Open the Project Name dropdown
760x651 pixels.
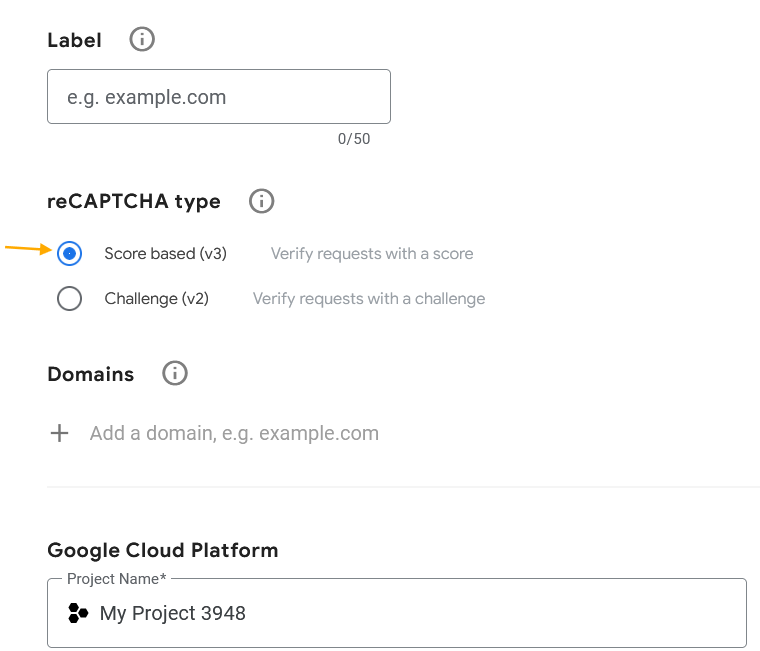point(397,613)
